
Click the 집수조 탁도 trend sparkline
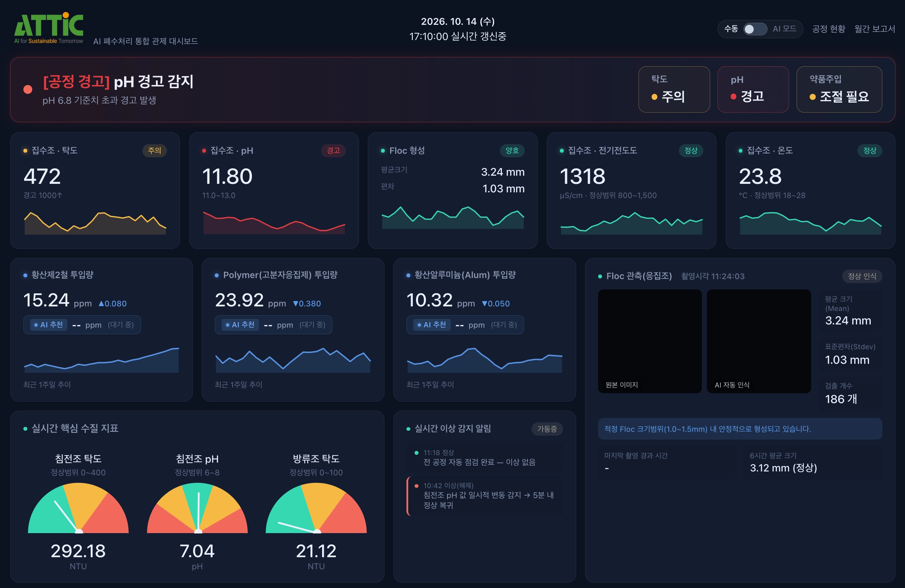(95, 223)
